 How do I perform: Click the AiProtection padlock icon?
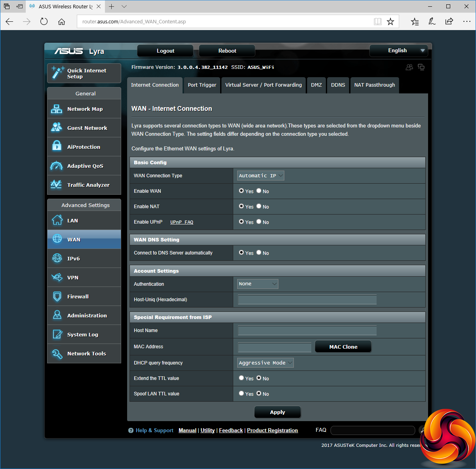point(57,146)
